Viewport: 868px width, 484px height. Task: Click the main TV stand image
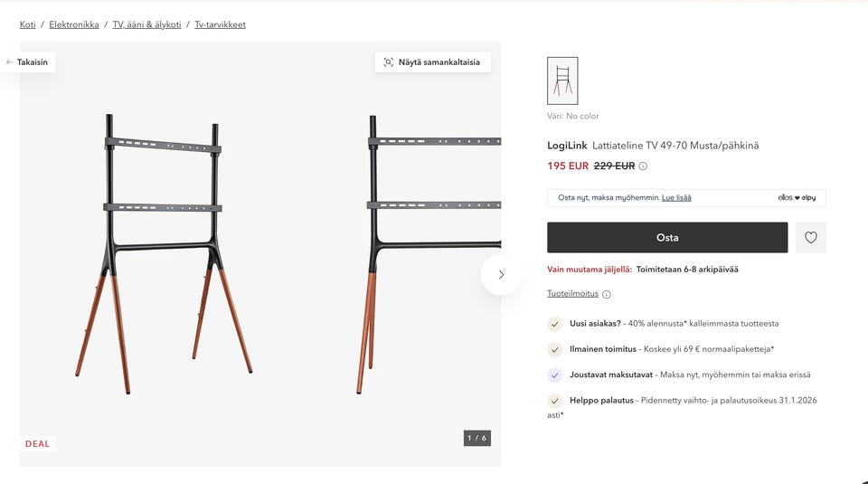[164, 253]
